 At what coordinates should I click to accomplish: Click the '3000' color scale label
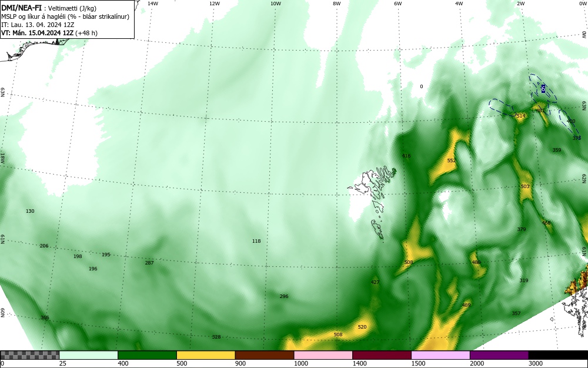[536, 363]
